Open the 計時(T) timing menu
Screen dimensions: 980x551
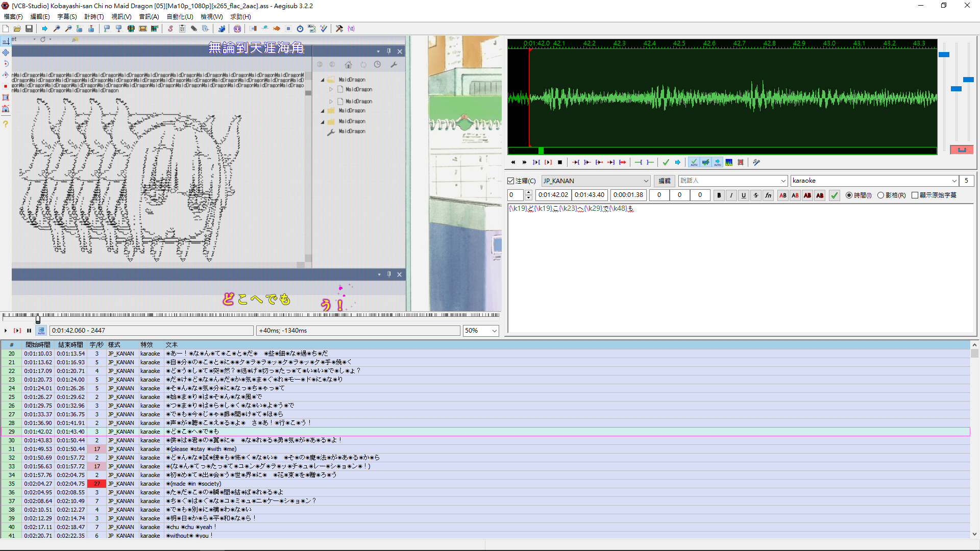[94, 16]
